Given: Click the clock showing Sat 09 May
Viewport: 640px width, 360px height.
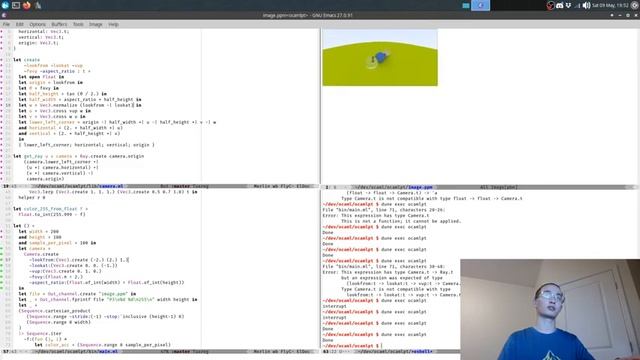Looking at the screenshot, I should (x=611, y=5).
